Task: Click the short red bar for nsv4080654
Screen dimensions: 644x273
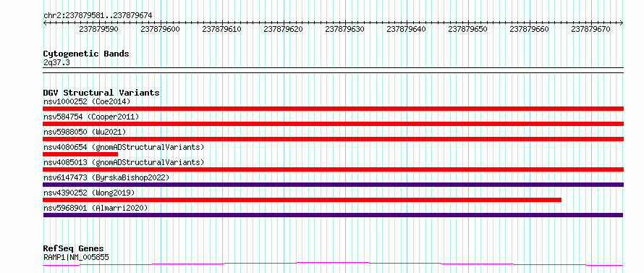Action: 80,154
